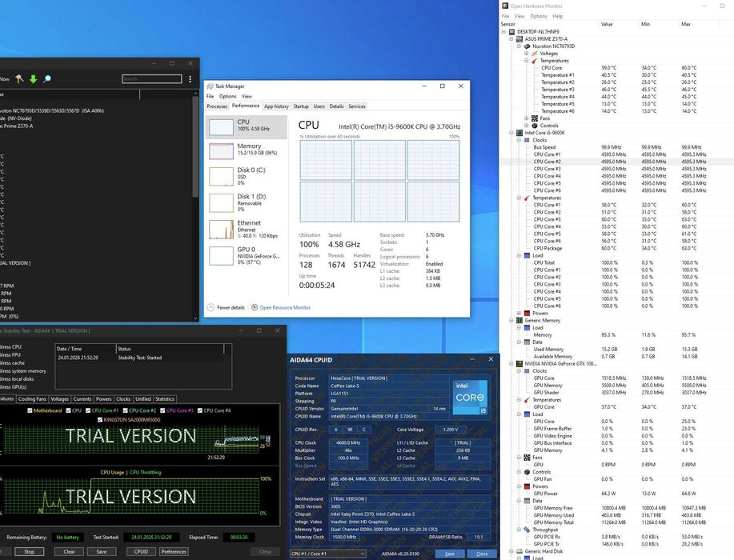
Task: Click the Intel Core i5 logo in AIDA64 CPUID
Action: (470, 397)
